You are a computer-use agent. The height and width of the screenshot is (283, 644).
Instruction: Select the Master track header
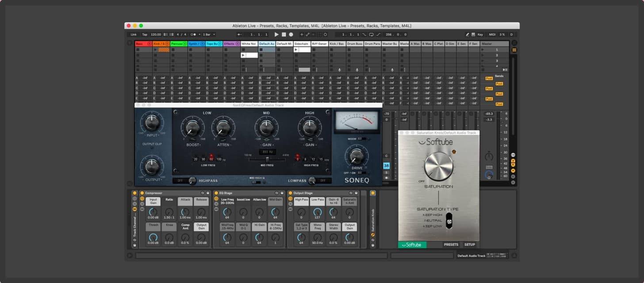(494, 44)
